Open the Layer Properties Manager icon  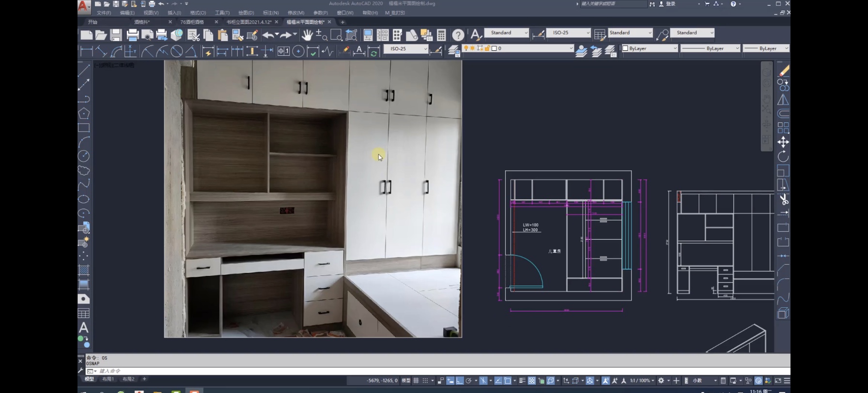point(453,50)
